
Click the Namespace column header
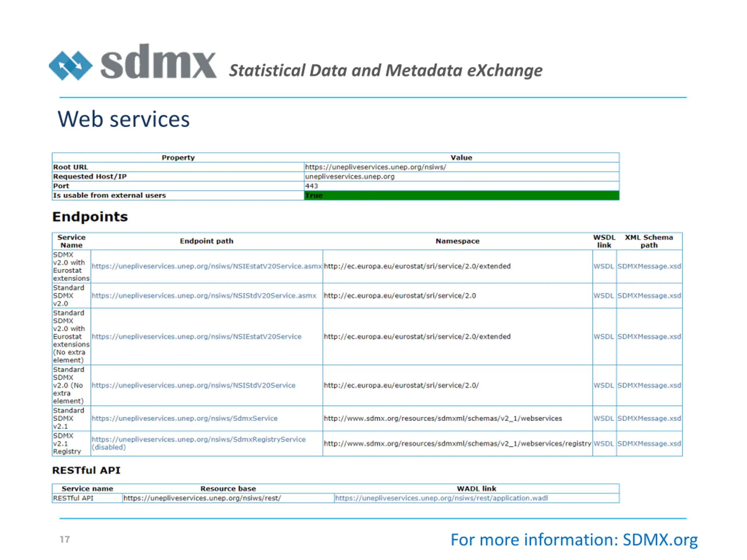(458, 241)
